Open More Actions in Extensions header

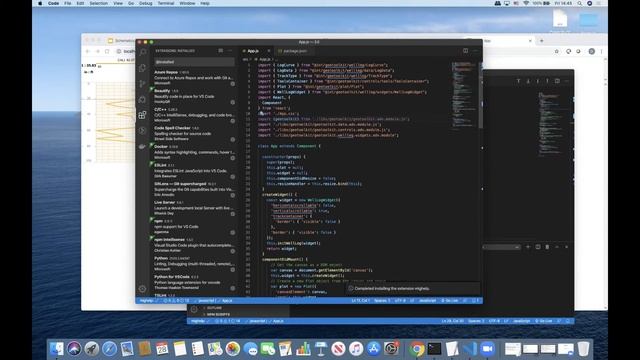[x=230, y=51]
